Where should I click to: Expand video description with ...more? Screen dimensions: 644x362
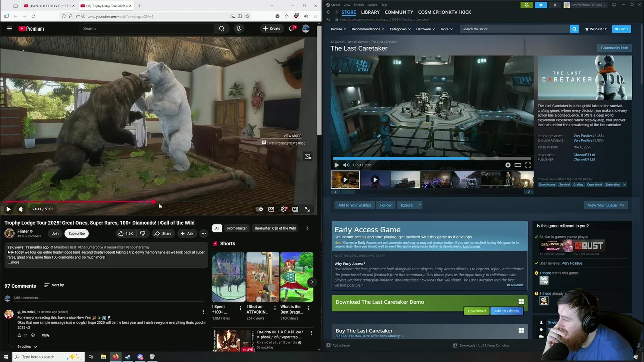[x=14, y=262]
